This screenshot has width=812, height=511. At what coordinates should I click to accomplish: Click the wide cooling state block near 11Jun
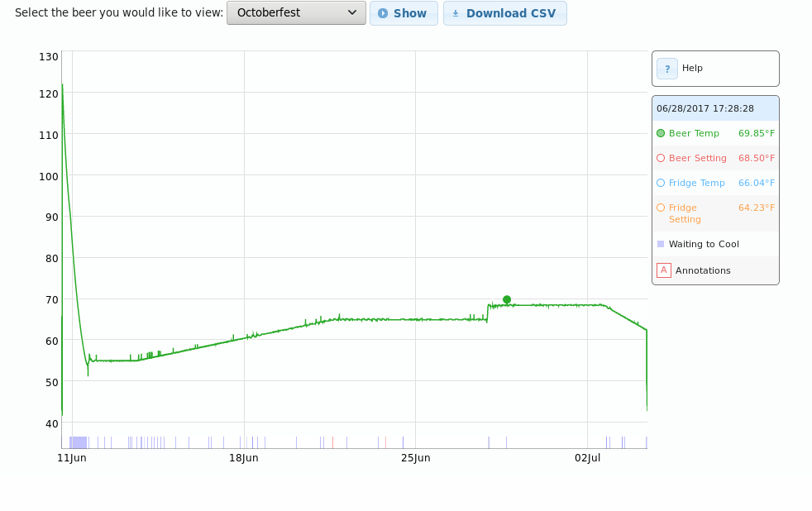(79, 442)
